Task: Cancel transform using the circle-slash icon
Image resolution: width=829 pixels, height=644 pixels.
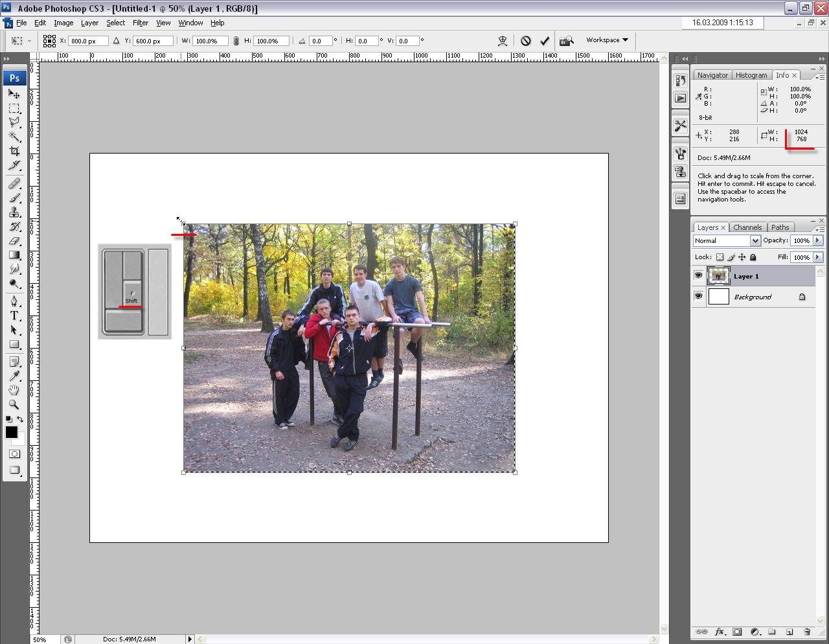Action: coord(526,41)
